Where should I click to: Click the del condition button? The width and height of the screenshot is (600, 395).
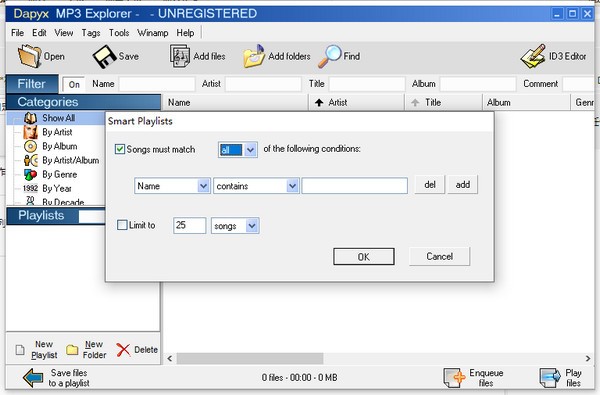click(430, 184)
